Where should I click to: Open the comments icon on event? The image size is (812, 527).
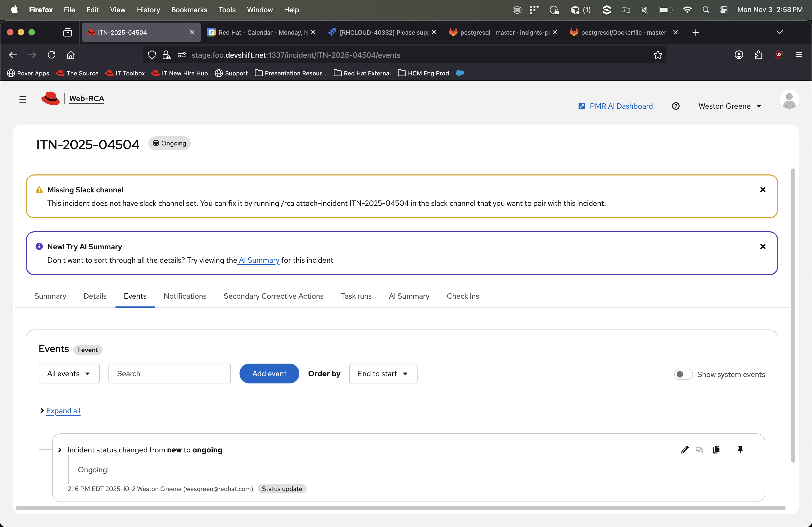point(699,450)
